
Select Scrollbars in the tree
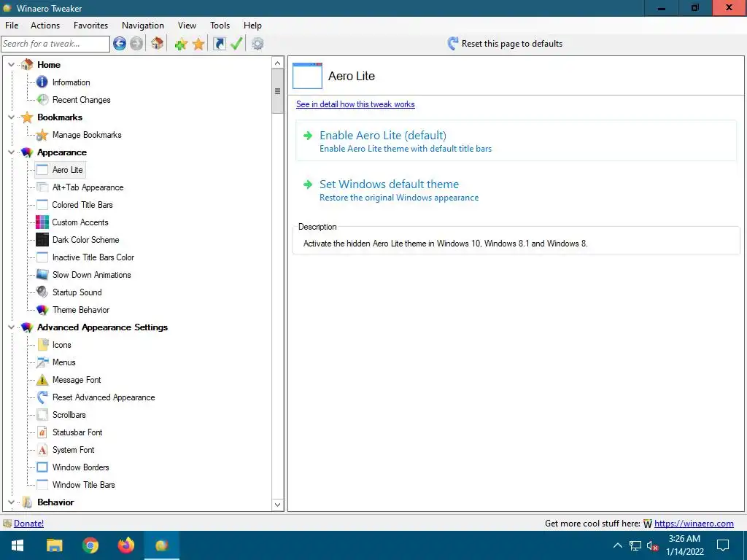coord(69,415)
